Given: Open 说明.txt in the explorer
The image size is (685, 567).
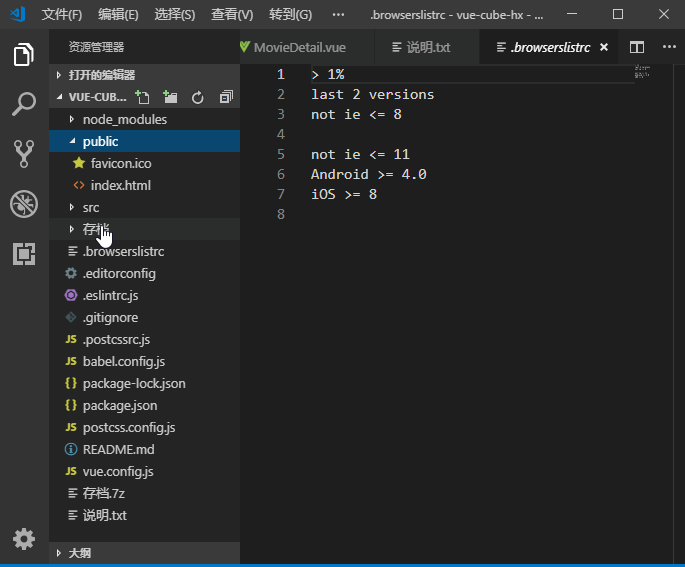Looking at the screenshot, I should pyautogui.click(x=144, y=515).
